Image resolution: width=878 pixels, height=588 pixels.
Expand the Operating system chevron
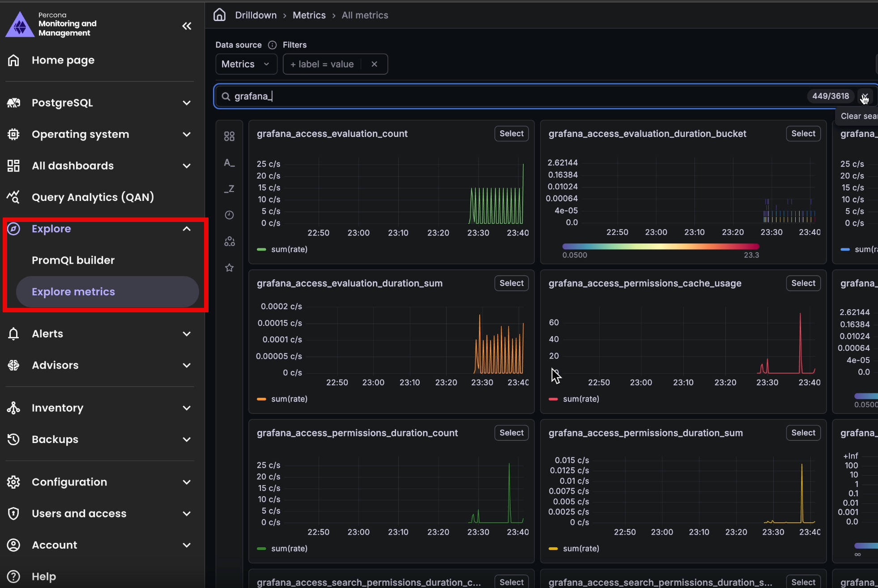pos(187,134)
